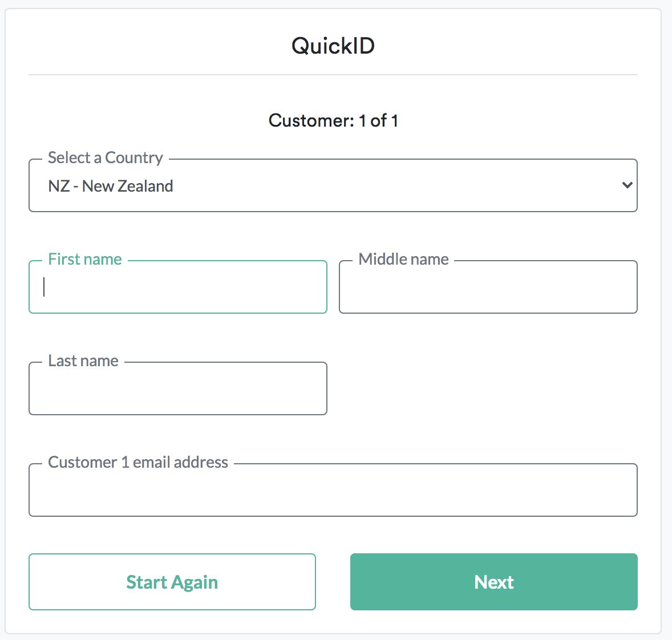The height and width of the screenshot is (640, 672).
Task: Click the Middle name label text
Action: click(x=403, y=260)
